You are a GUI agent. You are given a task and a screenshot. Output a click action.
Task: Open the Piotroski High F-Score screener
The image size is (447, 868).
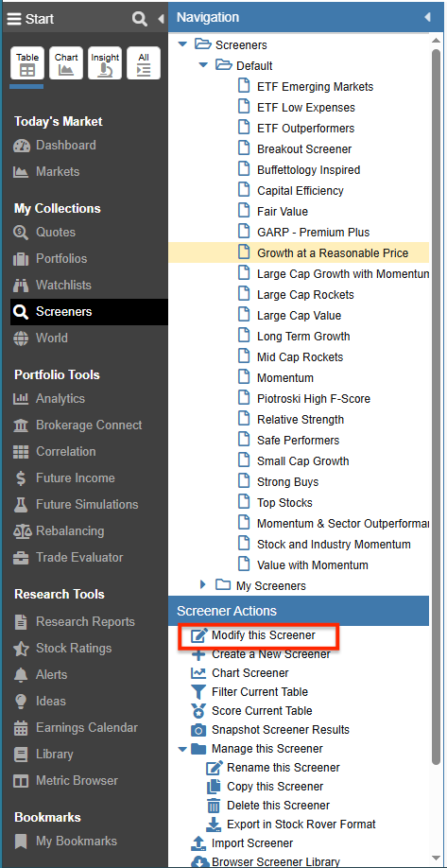[314, 399]
